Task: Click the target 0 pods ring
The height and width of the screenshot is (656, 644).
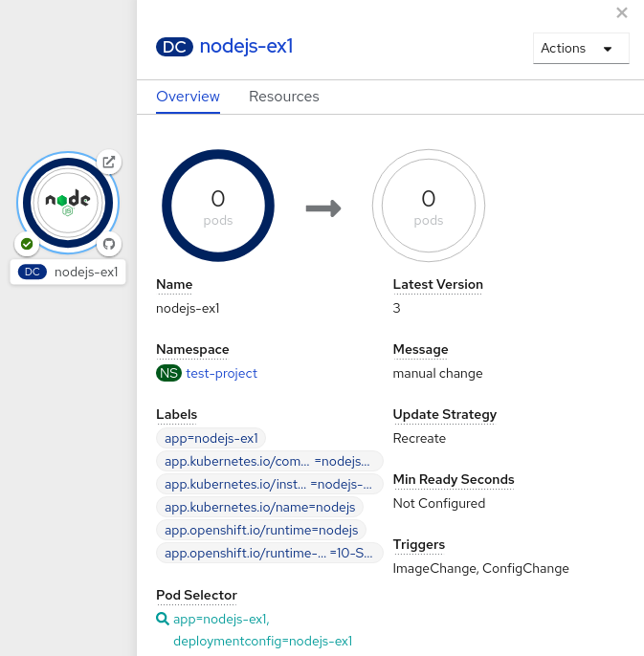Action: (x=428, y=207)
